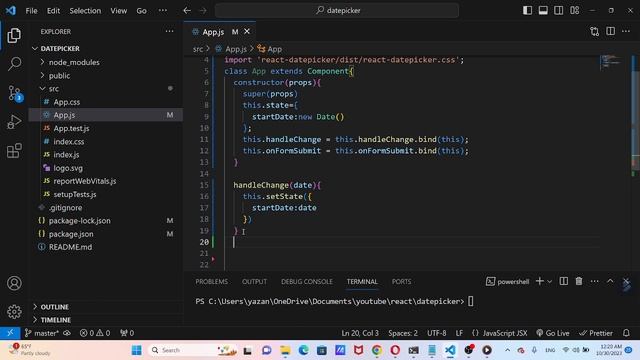
Task: Click the ports forwarded indicator showing 0
Action: click(127, 333)
